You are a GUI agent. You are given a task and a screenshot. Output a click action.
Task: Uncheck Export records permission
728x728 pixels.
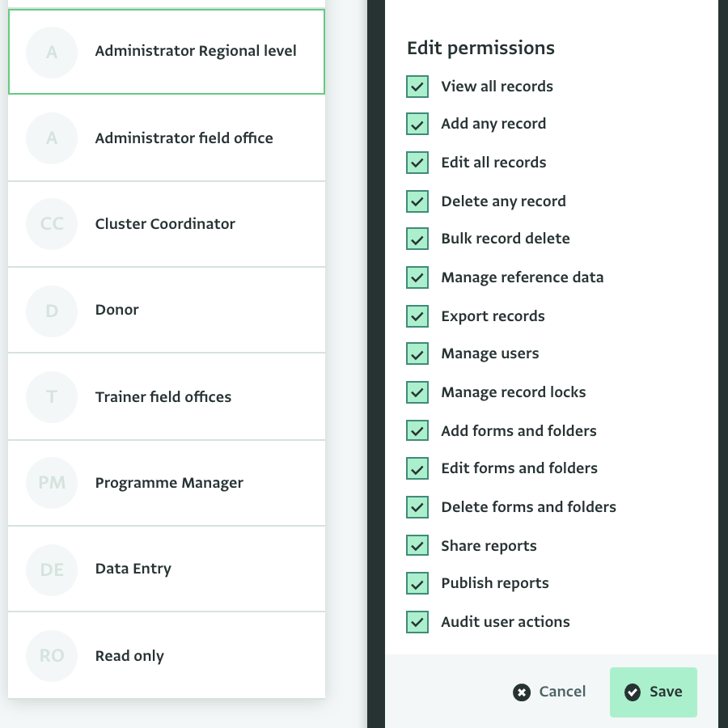click(x=417, y=316)
